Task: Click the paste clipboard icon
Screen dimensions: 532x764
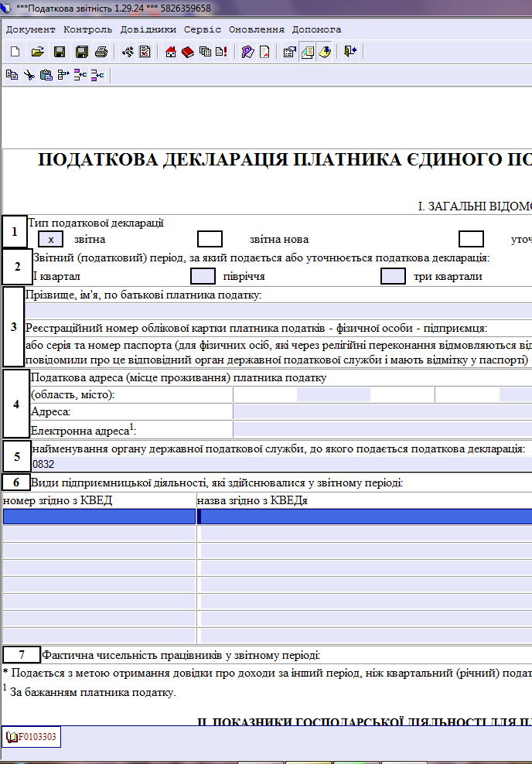Action: pos(46,75)
